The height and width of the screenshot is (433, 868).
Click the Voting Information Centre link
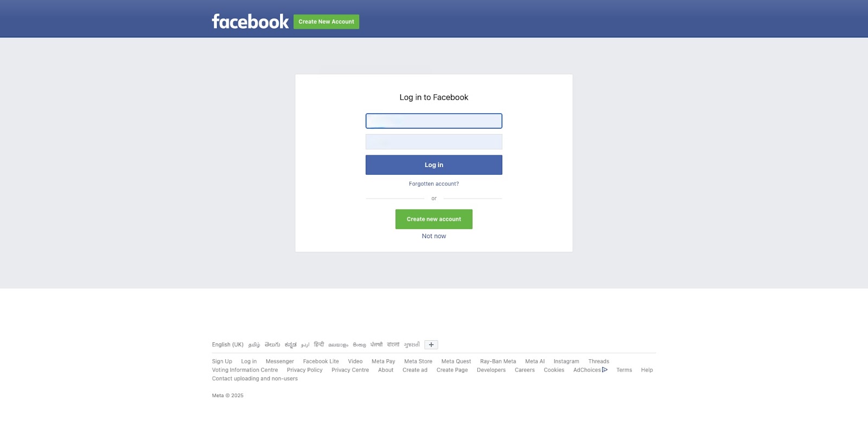click(245, 370)
